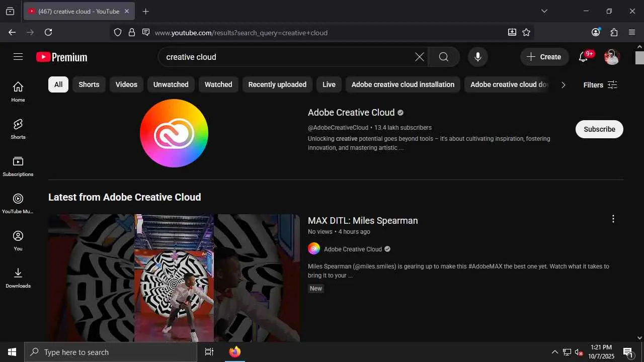Open Shorts from the sidebar
This screenshot has width=644, height=362.
18,129
